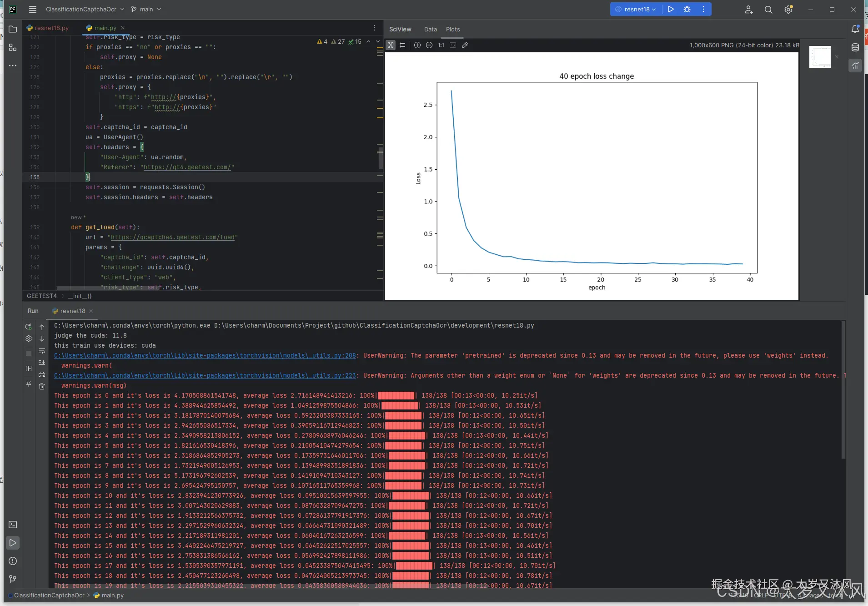The image size is (868, 606).
Task: Zoom in on the loss plot
Action: click(417, 45)
